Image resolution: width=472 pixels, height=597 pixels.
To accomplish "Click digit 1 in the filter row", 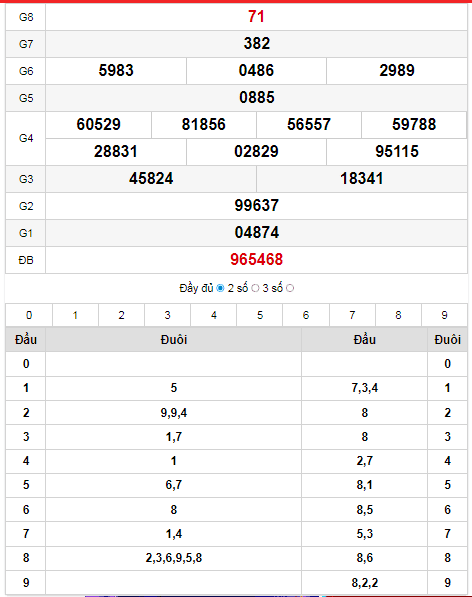I will click(x=75, y=315).
